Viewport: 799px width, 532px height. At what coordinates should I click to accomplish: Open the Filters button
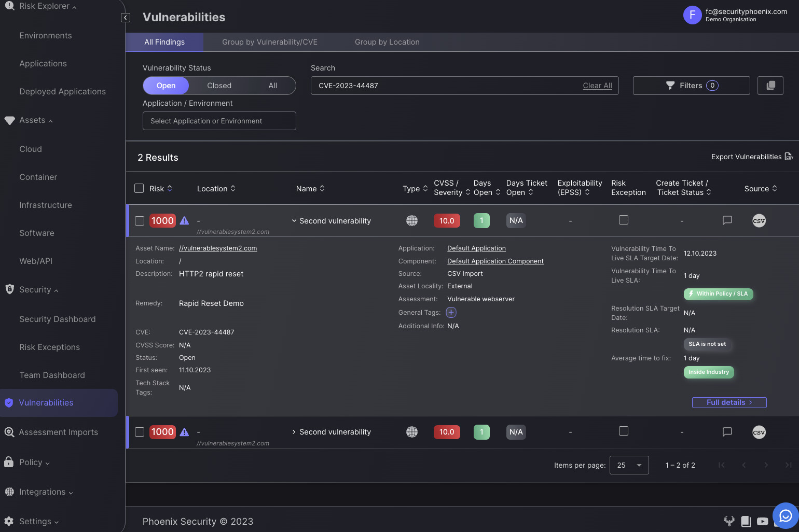click(692, 86)
